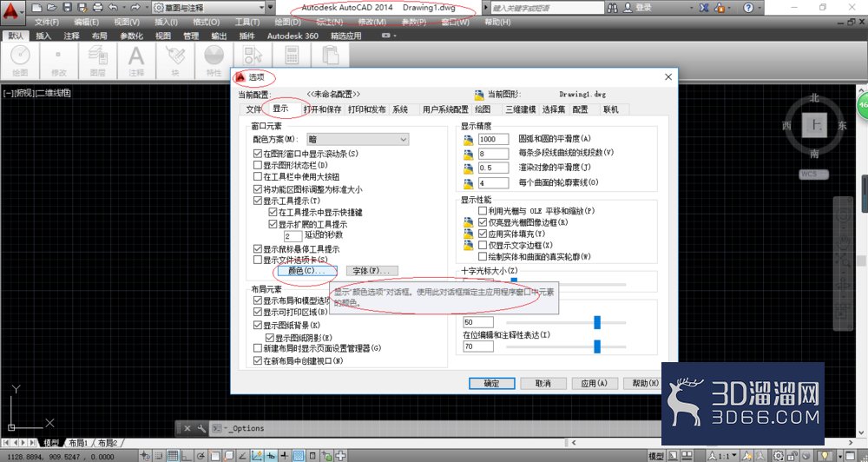Select the 插入 ribbon tab
This screenshot has width=868, height=462.
tap(43, 36)
